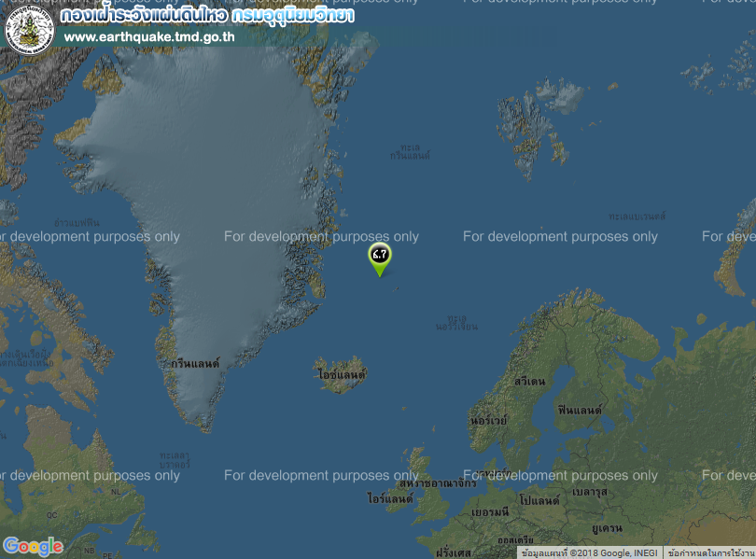Screen dimensions: 756x559
Task: Click the ไอร์แลนด์ (Ireland) map label
Action: (390, 497)
